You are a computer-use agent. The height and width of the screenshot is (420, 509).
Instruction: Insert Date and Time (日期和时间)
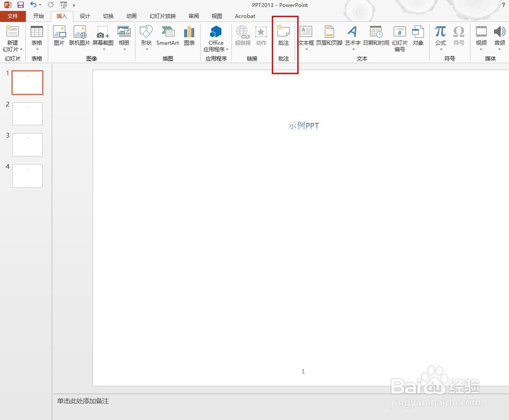[x=376, y=32]
